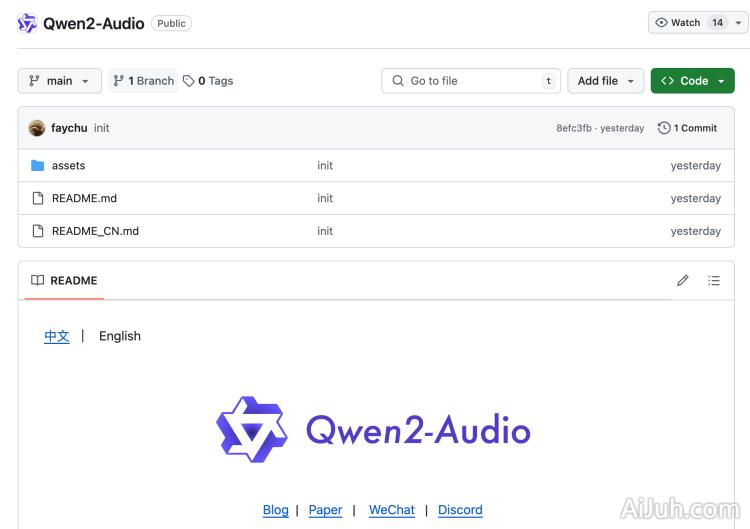Click the assets folder icon
The width and height of the screenshot is (750, 529).
[37, 165]
